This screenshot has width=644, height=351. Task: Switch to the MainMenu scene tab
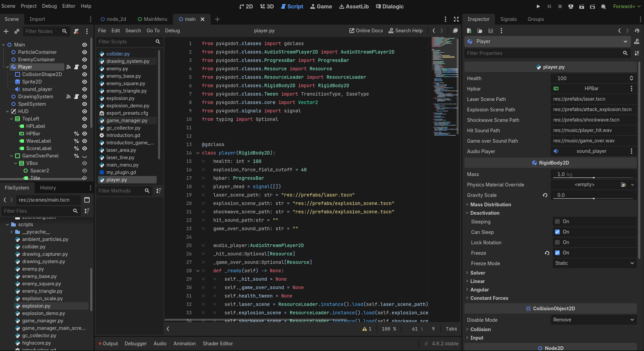(152, 19)
